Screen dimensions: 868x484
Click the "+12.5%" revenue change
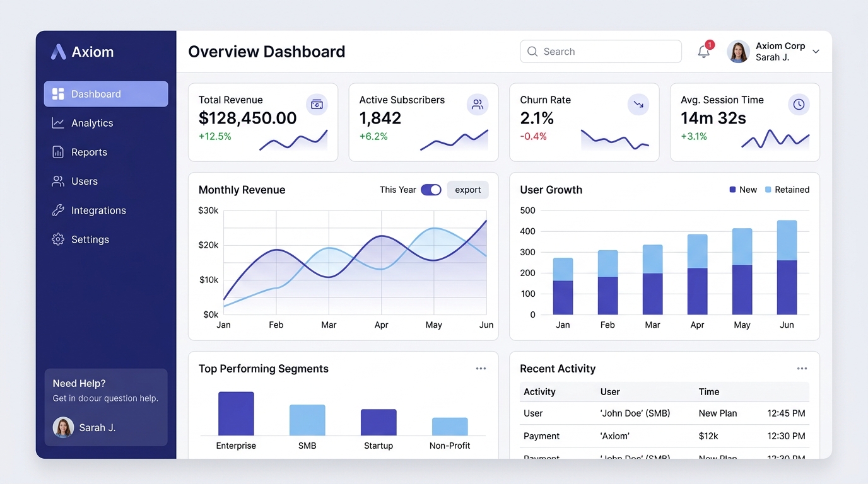click(x=215, y=137)
